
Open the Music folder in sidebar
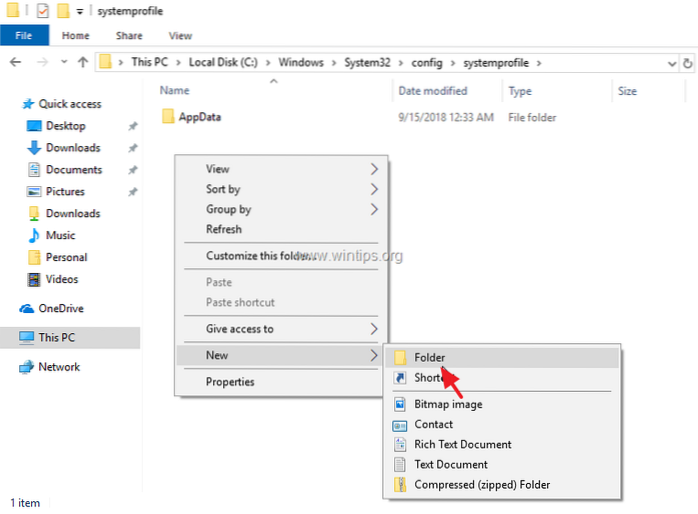point(60,235)
